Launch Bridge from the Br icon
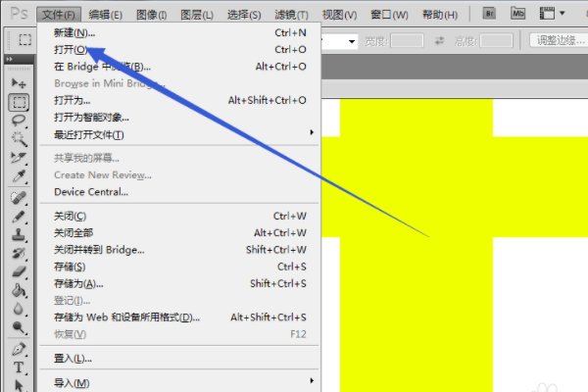The image size is (588, 392). pos(489,14)
